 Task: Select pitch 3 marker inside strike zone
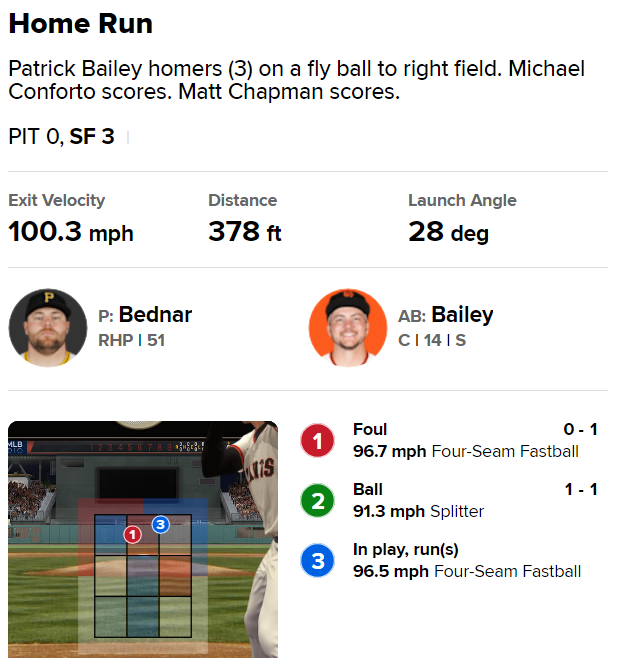tap(161, 524)
